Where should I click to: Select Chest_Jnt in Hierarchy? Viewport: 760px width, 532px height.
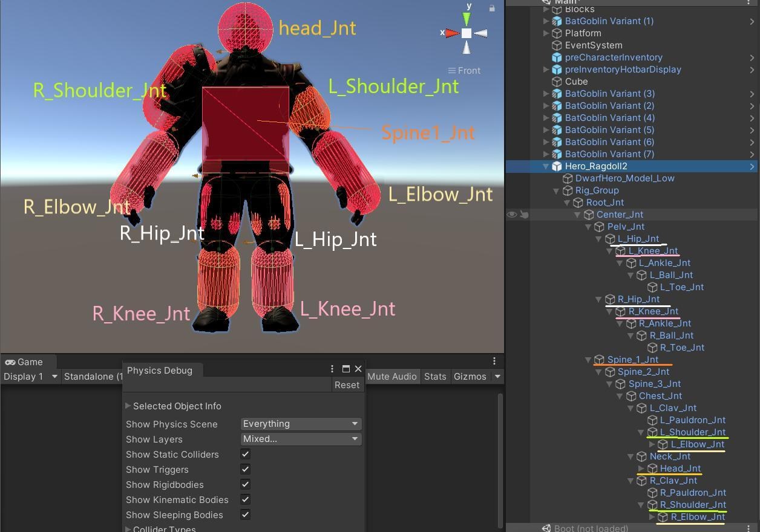coord(660,396)
